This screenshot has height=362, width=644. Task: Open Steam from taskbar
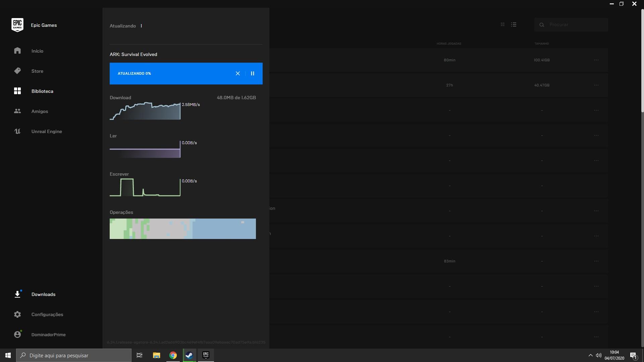tap(189, 355)
